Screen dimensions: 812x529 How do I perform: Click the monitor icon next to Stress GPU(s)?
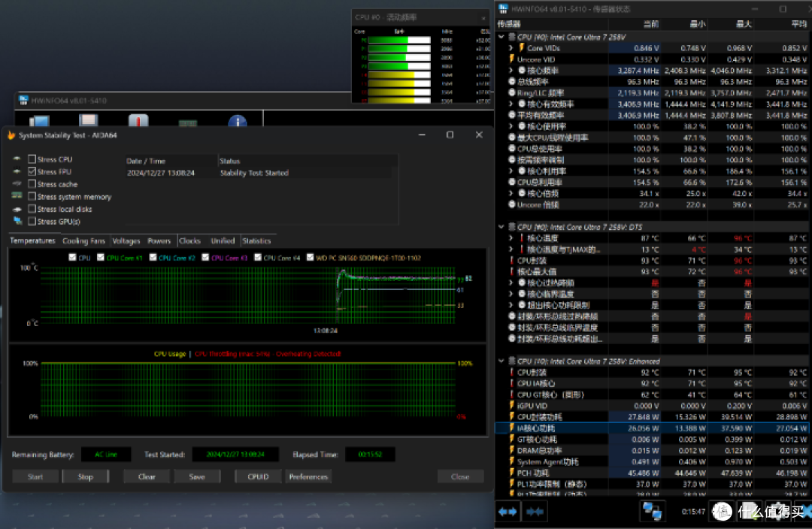coord(17,221)
